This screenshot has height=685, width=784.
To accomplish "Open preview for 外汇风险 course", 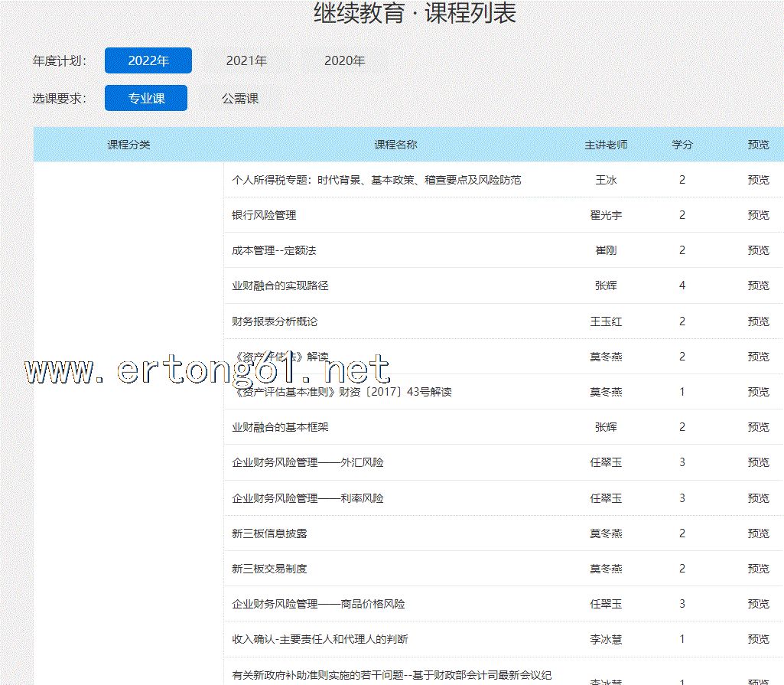I will (x=758, y=462).
